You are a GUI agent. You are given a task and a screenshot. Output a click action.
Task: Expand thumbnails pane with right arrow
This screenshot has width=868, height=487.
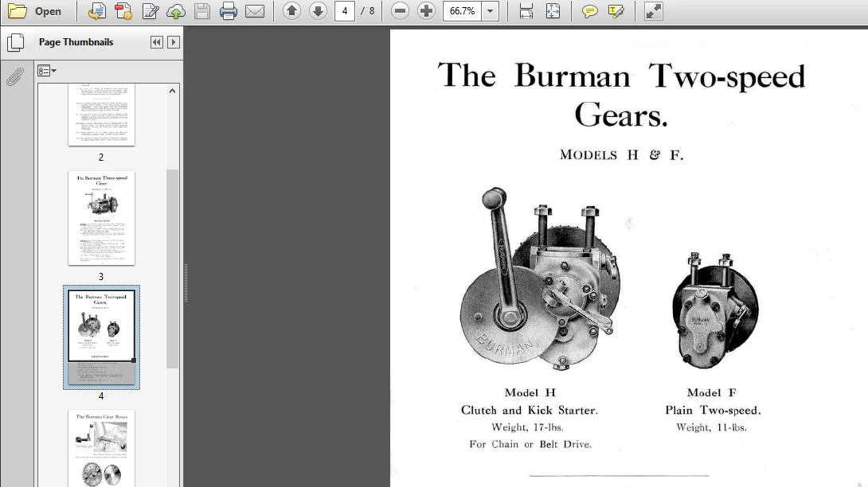point(174,42)
